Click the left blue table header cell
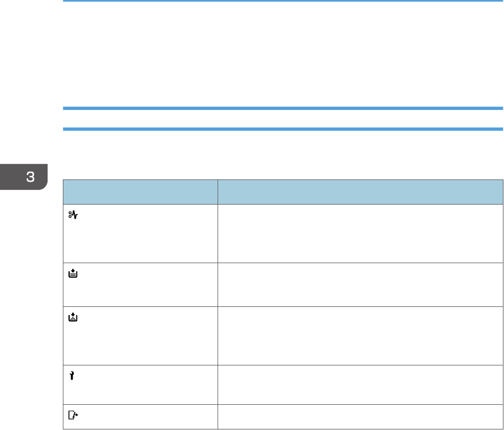The width and height of the screenshot is (504, 430). click(140, 191)
